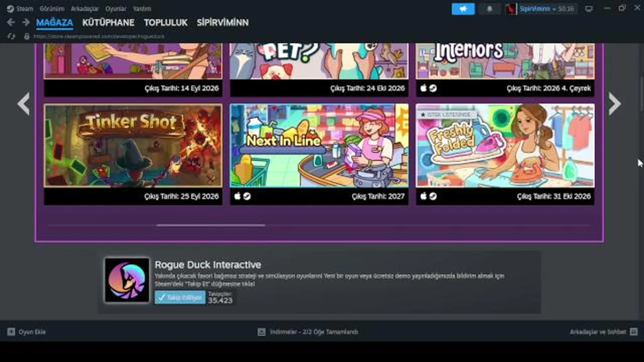Click the lock icon beside the URL

(x=27, y=36)
